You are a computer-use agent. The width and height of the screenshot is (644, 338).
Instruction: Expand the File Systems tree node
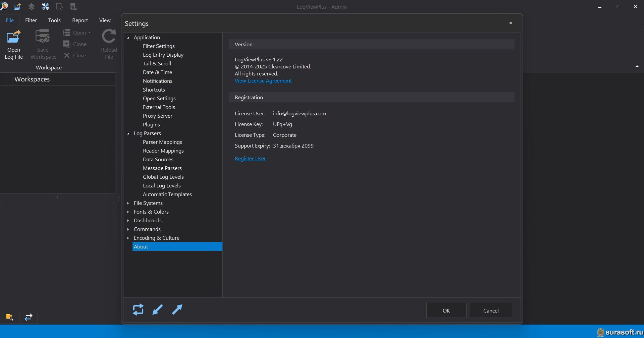tap(128, 203)
